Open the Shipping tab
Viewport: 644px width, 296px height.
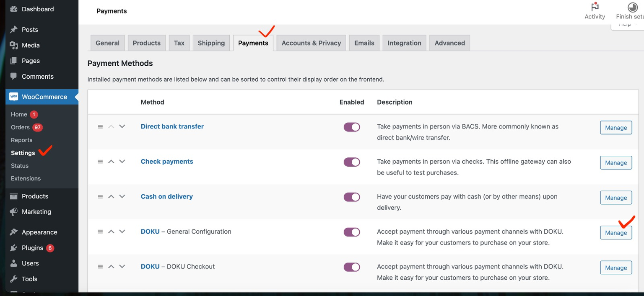click(x=211, y=43)
